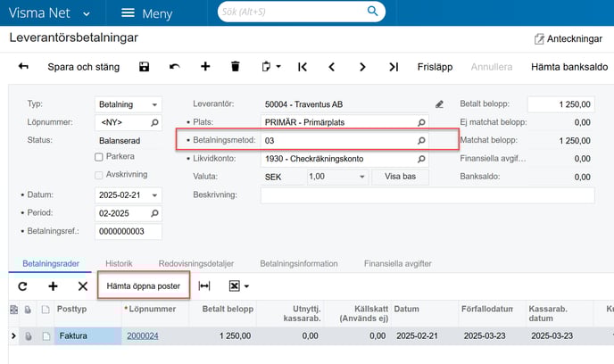
Task: Toggle the Avskrivning checkbox
Action: click(99, 175)
